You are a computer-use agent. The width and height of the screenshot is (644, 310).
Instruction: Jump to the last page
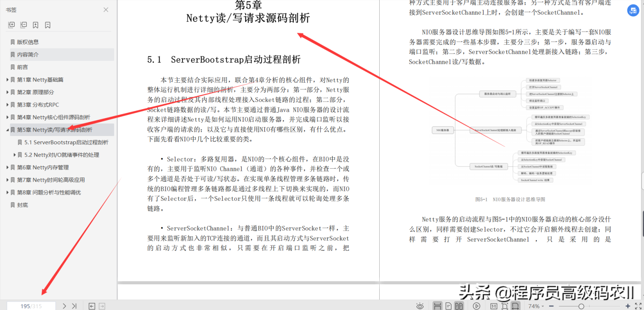tap(74, 306)
